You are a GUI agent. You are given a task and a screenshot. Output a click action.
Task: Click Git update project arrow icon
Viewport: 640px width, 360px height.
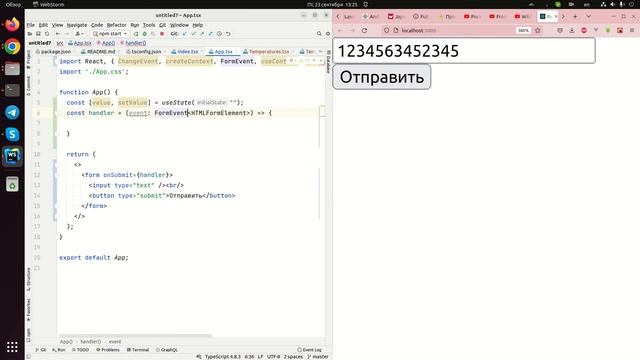point(185,34)
